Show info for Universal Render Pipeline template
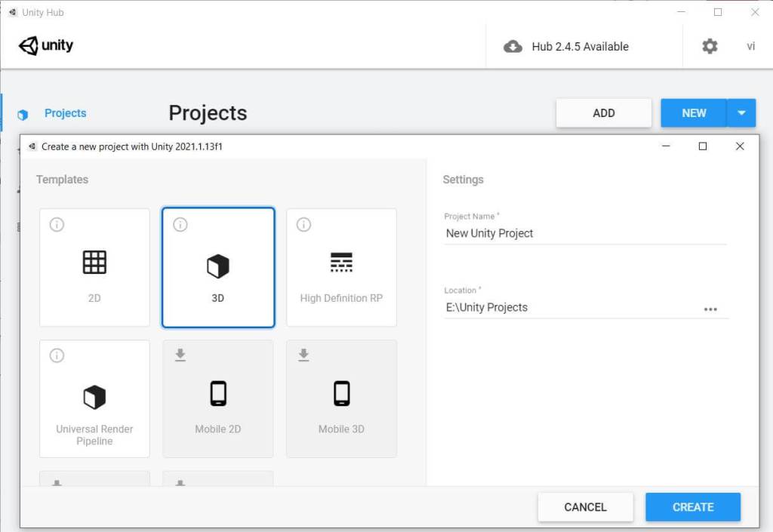 pyautogui.click(x=57, y=355)
